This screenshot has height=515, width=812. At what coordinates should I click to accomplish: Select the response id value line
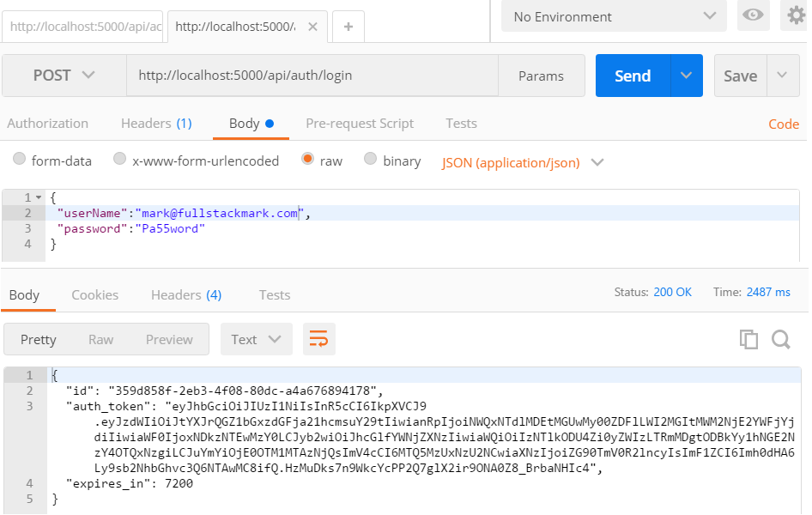[x=224, y=391]
